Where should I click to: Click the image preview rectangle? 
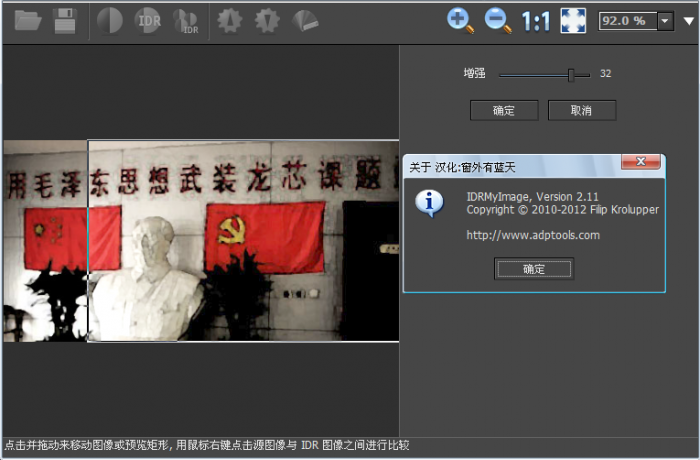pos(243,241)
